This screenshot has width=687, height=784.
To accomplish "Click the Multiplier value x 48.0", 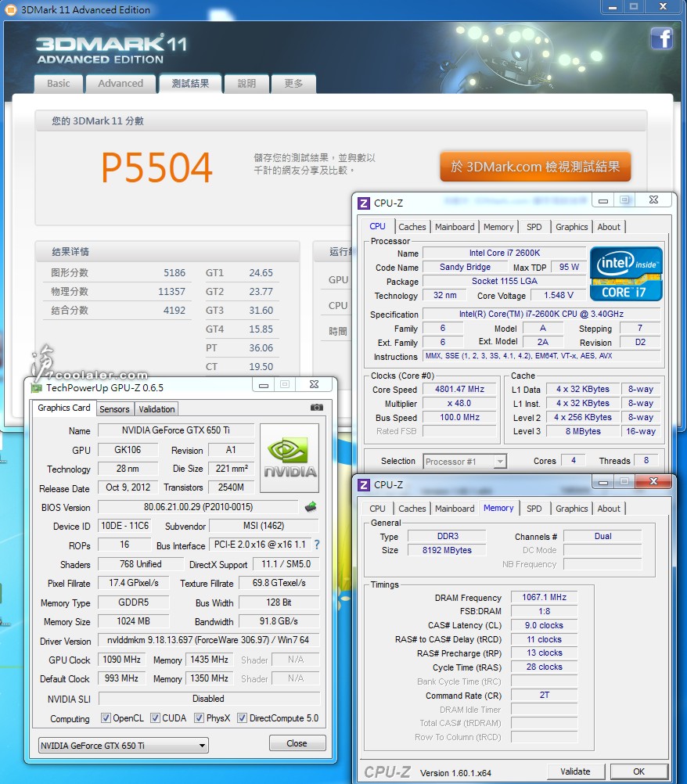I will (x=459, y=403).
